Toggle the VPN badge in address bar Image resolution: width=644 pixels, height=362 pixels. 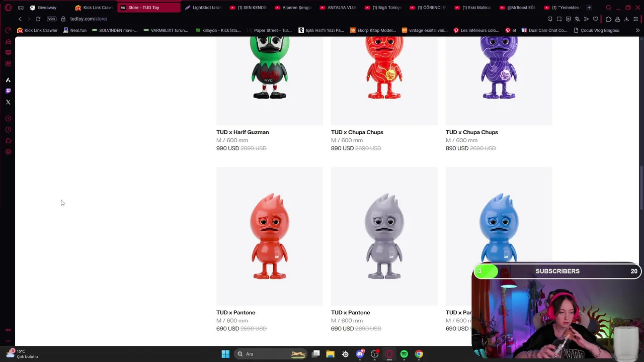(x=51, y=19)
